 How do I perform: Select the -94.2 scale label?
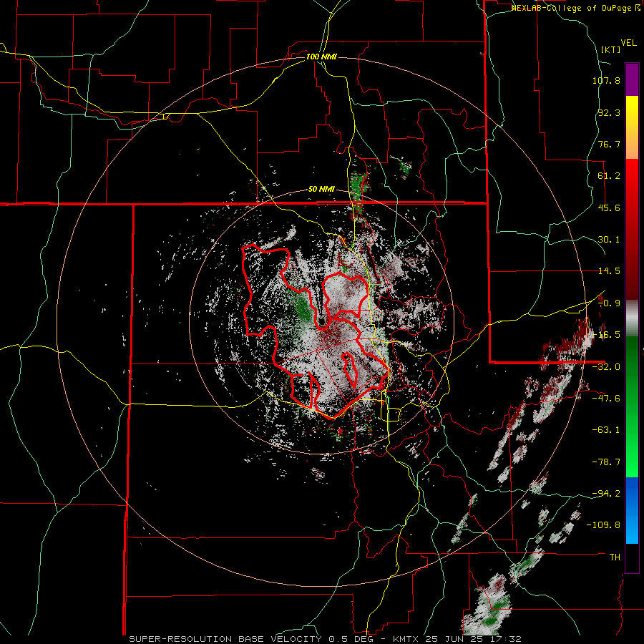click(x=606, y=493)
